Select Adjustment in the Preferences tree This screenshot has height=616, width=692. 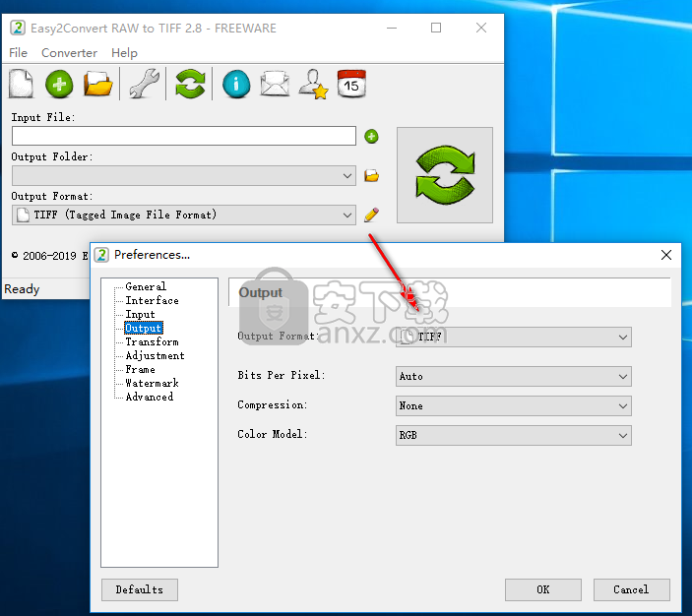pyautogui.click(x=155, y=355)
